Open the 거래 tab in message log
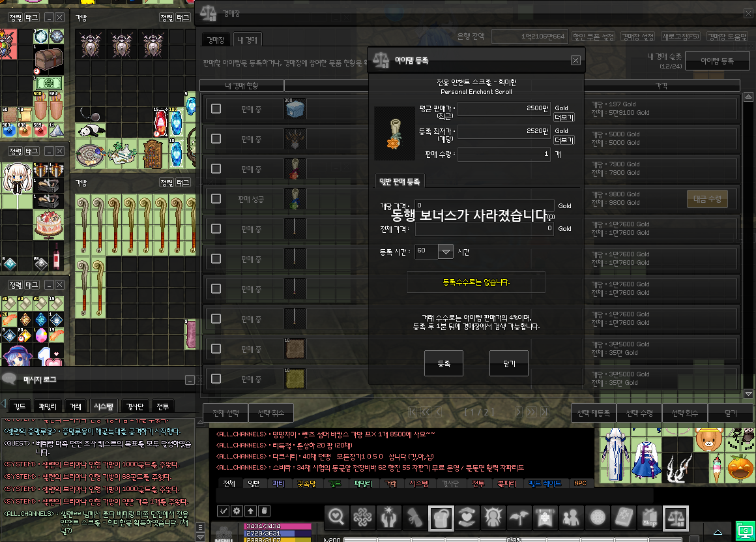The image size is (756, 542). 75,406
